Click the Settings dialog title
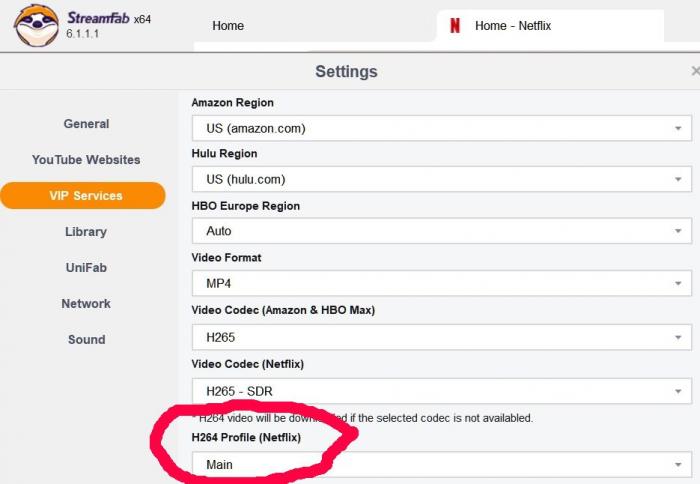 tap(346, 71)
